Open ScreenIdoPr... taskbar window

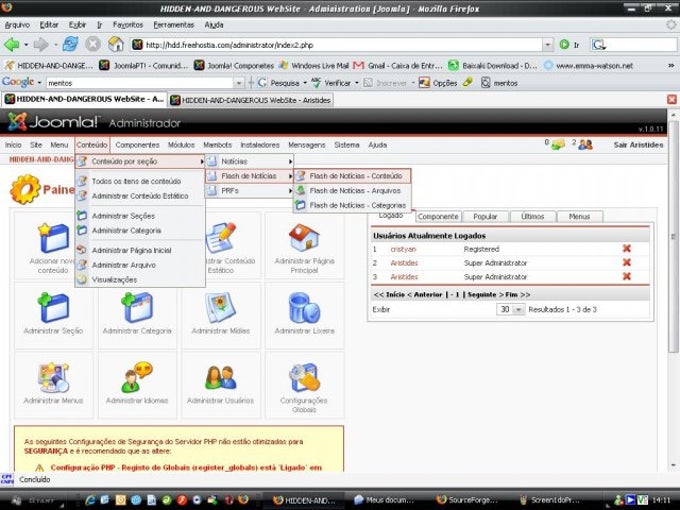[x=551, y=500]
